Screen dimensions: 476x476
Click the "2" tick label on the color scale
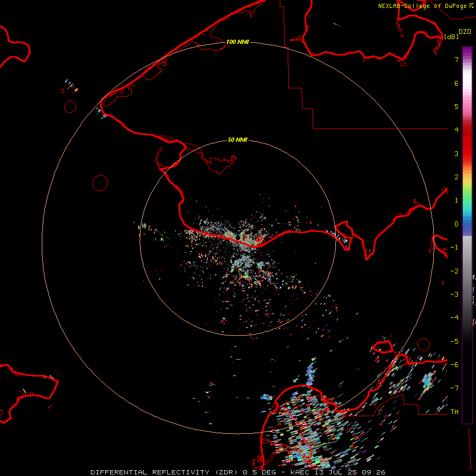[456, 177]
